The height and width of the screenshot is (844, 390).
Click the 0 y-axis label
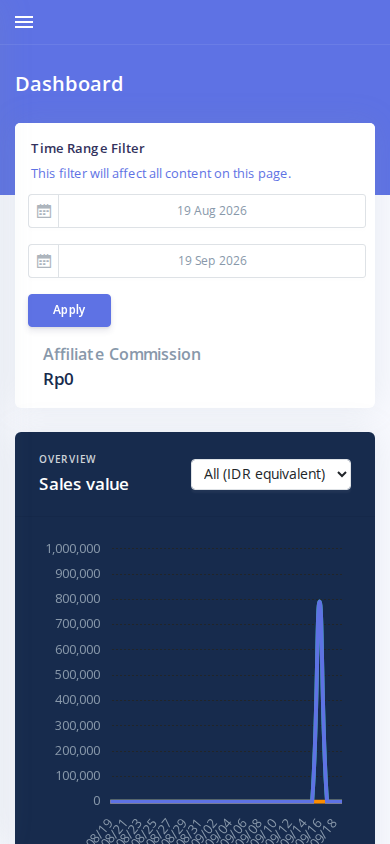[x=97, y=801]
